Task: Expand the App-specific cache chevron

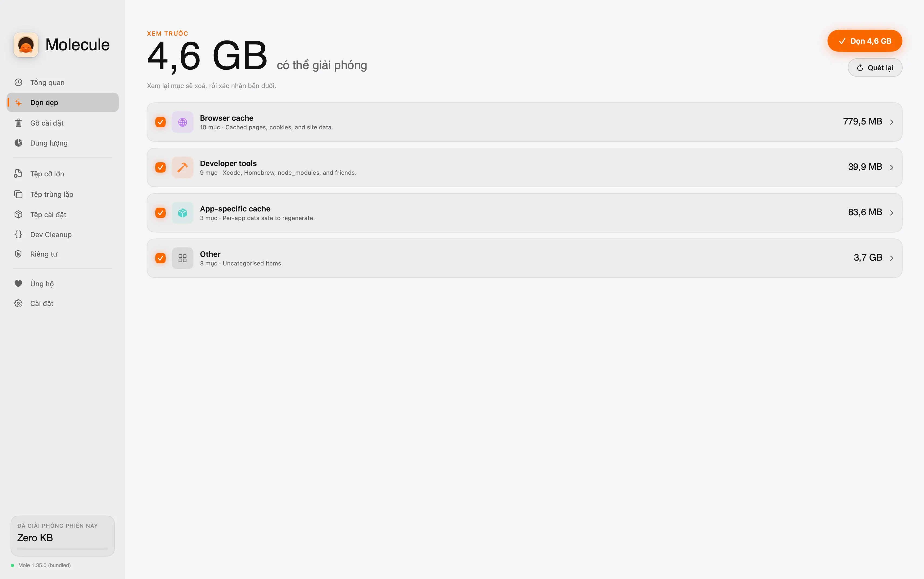Action: pos(892,213)
